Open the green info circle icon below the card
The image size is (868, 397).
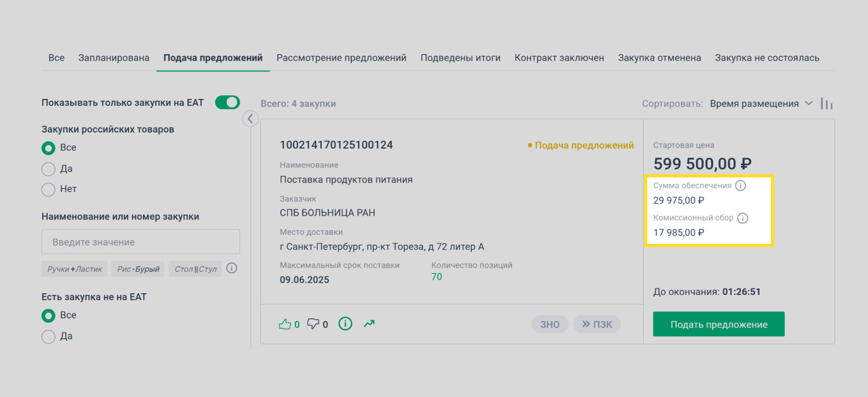(345, 324)
